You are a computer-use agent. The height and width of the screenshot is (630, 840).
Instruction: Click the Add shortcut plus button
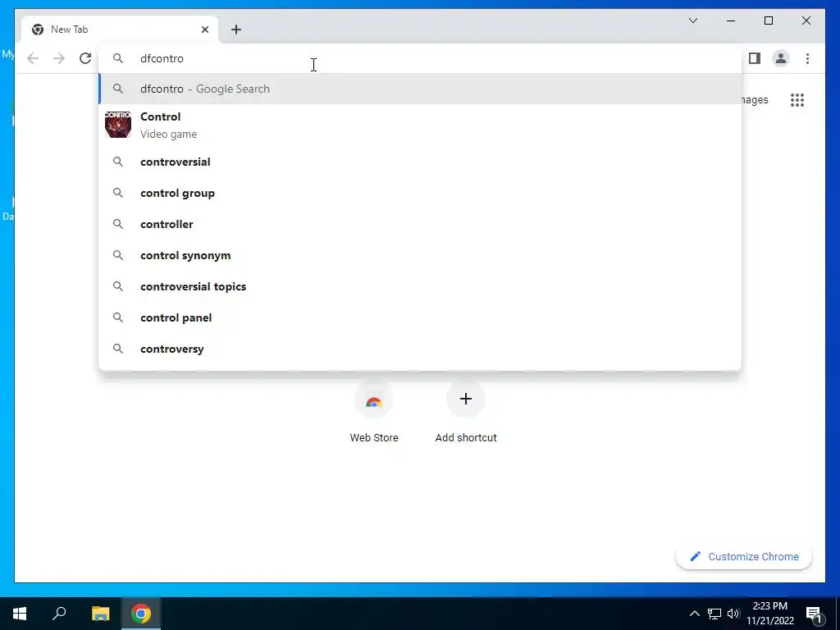point(466,399)
